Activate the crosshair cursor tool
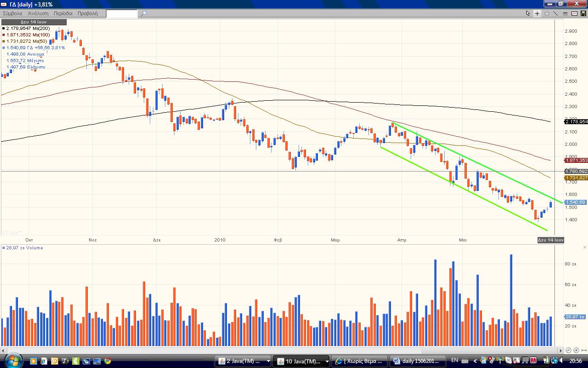588x368 pixels. click(x=537, y=13)
